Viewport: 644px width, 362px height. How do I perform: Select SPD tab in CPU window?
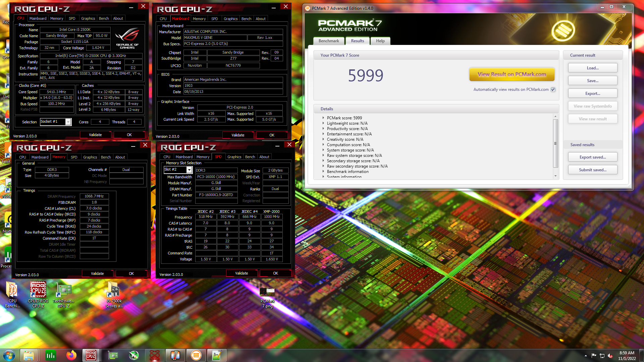tap(72, 18)
